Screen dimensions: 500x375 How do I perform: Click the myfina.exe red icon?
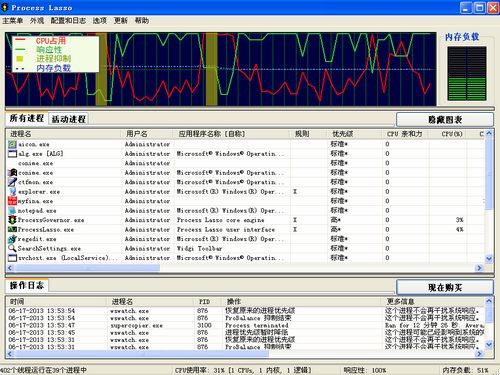pos(12,201)
